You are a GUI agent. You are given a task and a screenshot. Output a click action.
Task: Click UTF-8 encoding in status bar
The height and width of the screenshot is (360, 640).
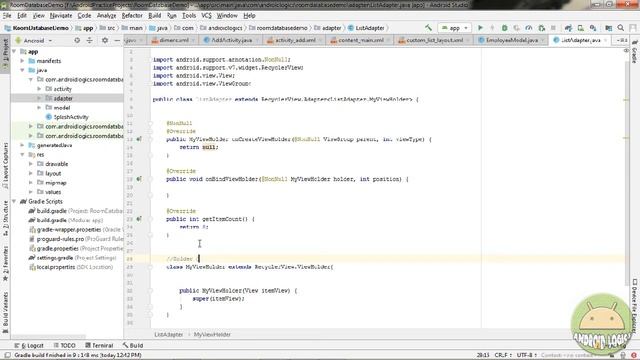click(527, 355)
